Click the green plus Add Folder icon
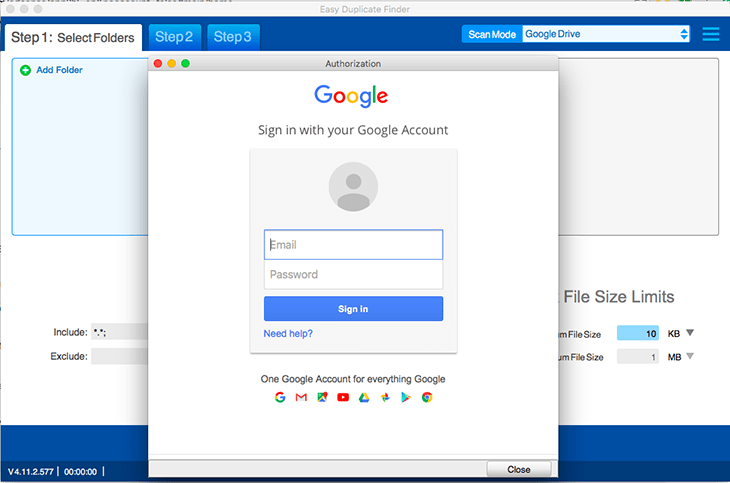This screenshot has width=730, height=483. tap(26, 70)
